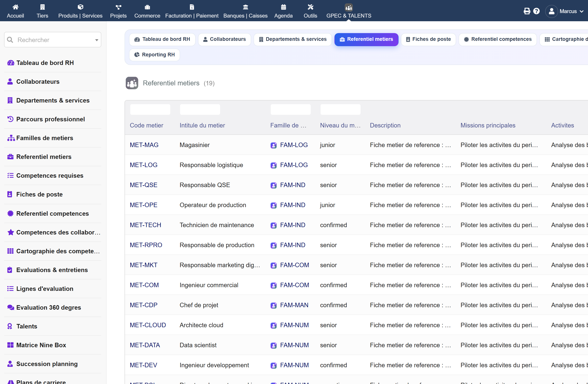Click the sidebar Referentiel competences badge icon
The image size is (588, 384).
pos(10,213)
